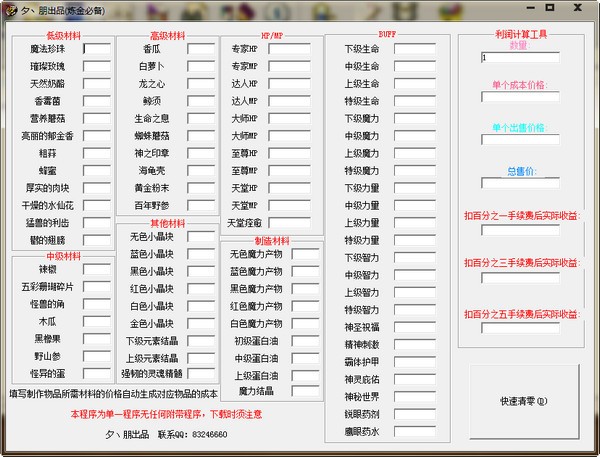Click the 专家HP result field
600x457 pixels.
(x=289, y=49)
